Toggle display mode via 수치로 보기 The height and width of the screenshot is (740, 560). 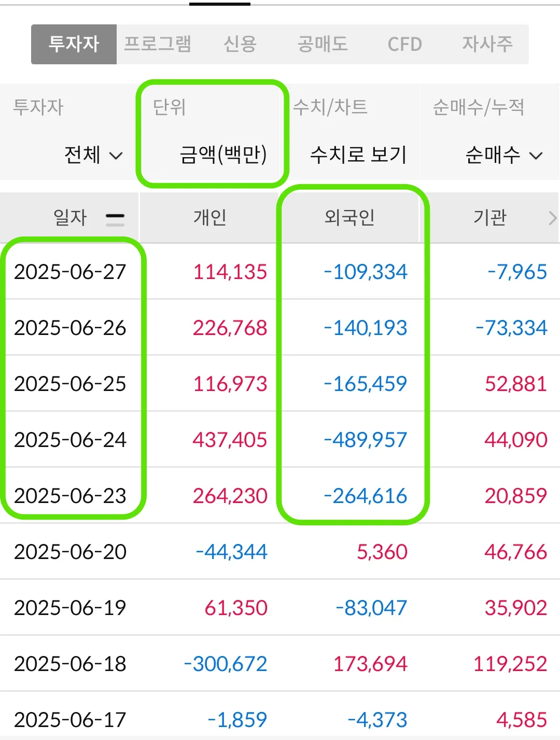click(359, 155)
